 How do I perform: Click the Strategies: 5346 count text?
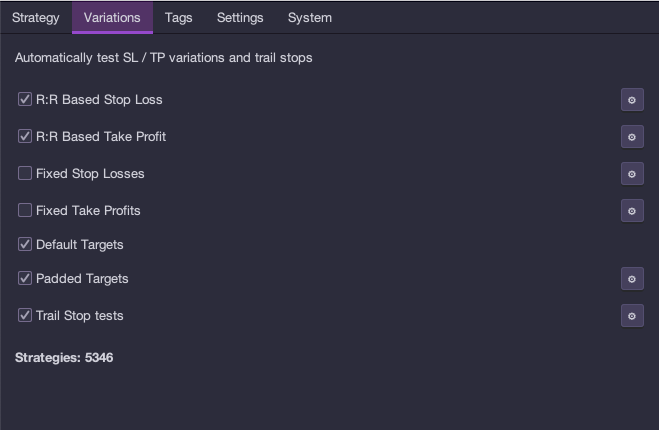pos(64,358)
